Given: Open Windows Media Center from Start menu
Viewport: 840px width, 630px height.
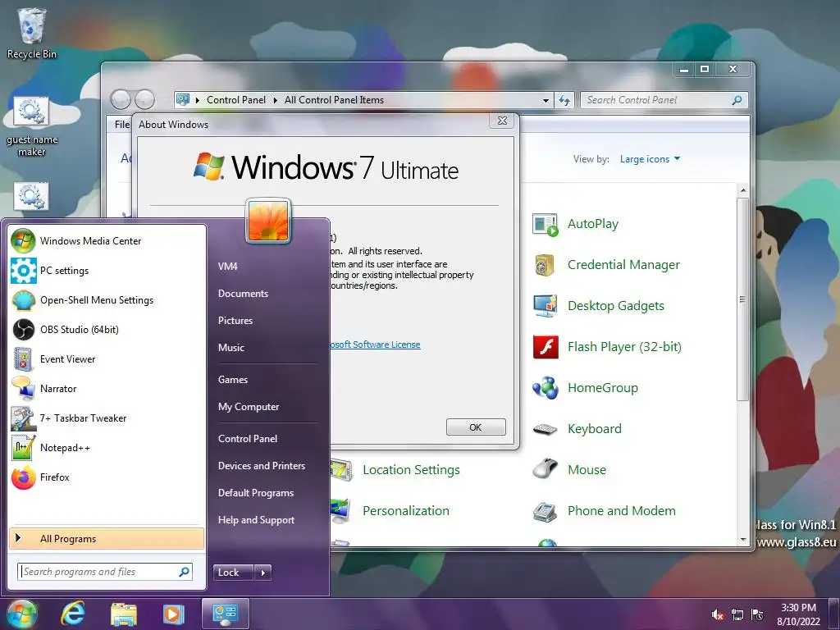Looking at the screenshot, I should point(107,241).
